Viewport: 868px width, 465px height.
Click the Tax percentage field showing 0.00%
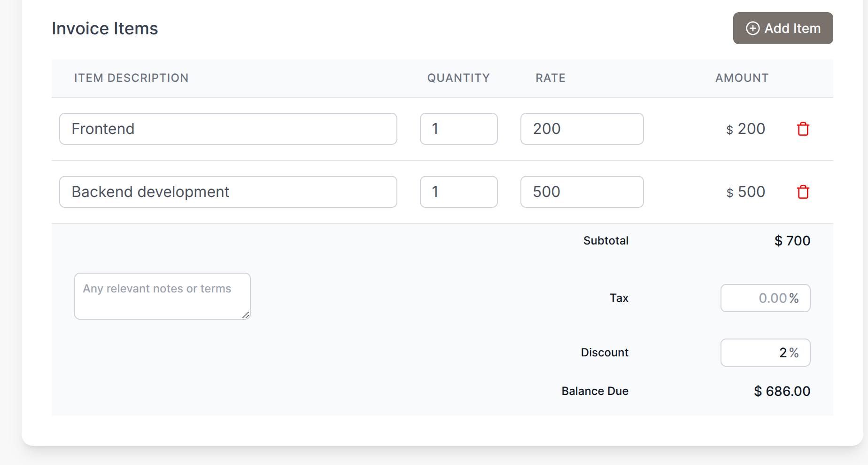[x=765, y=298]
